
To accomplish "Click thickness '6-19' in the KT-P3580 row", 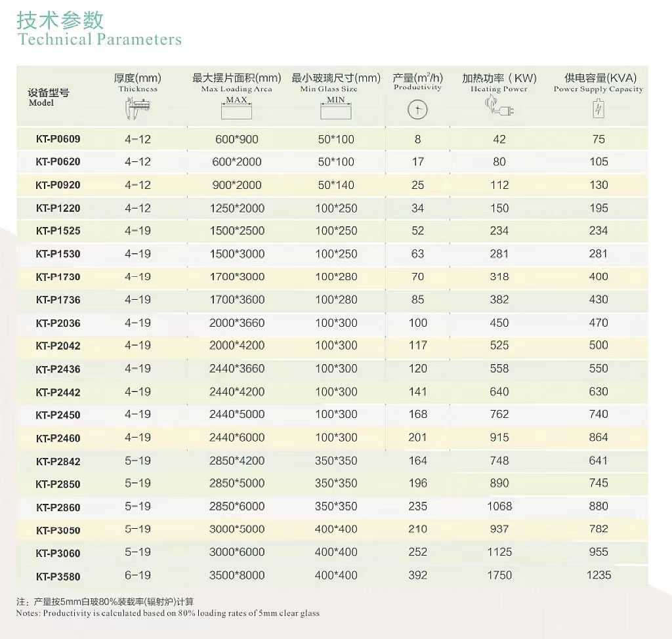I will (x=138, y=575).
